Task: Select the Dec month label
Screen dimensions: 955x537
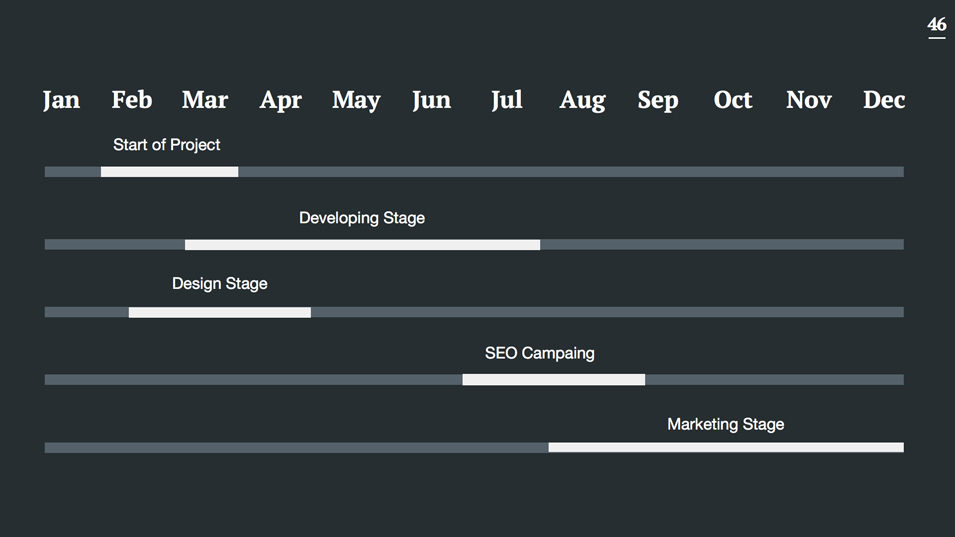Action: tap(884, 100)
